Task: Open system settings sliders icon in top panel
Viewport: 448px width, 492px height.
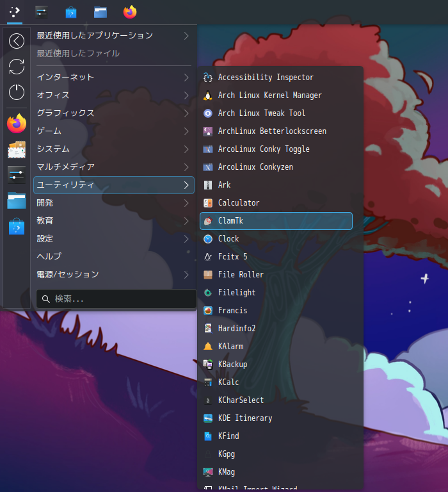Action: pos(42,12)
